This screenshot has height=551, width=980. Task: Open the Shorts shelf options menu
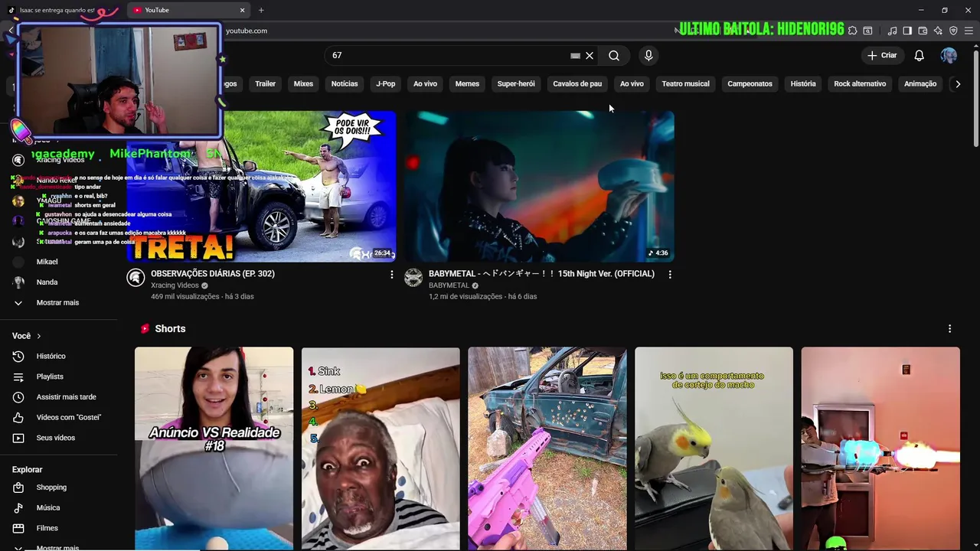pos(949,328)
